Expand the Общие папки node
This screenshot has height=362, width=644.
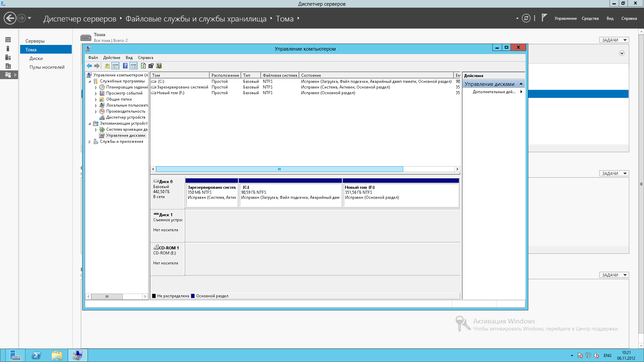point(96,100)
